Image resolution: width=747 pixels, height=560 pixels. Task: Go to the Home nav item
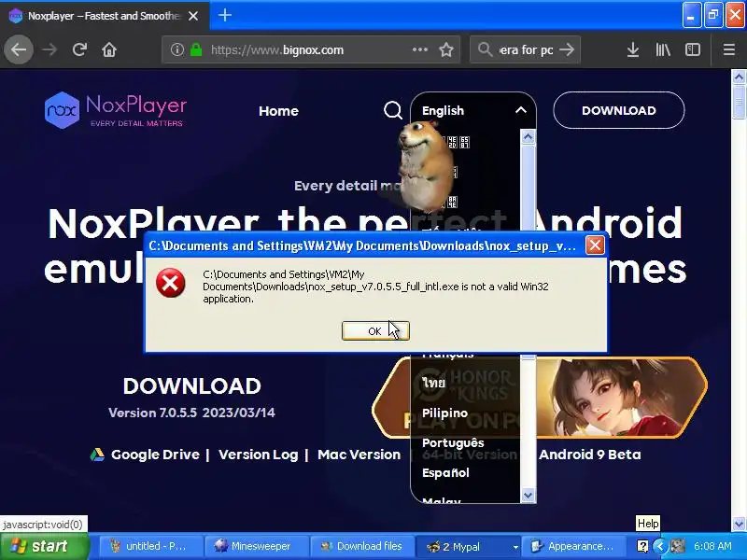(278, 111)
